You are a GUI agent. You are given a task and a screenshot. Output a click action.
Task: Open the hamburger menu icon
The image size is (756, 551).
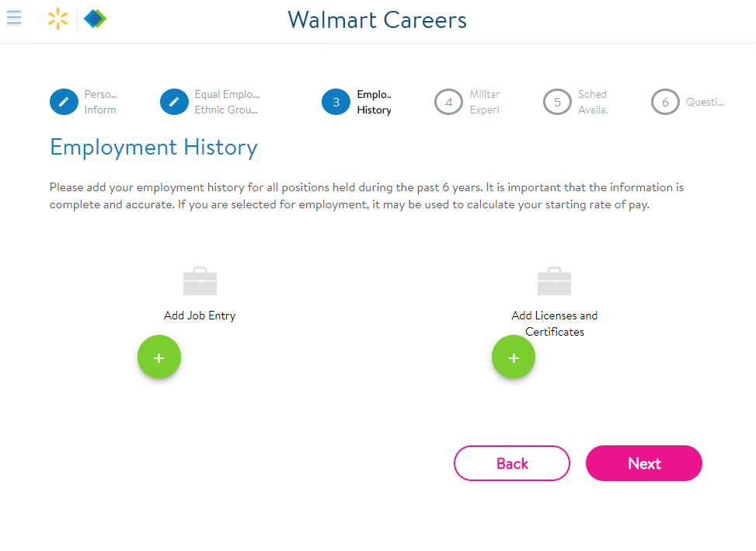pos(14,18)
